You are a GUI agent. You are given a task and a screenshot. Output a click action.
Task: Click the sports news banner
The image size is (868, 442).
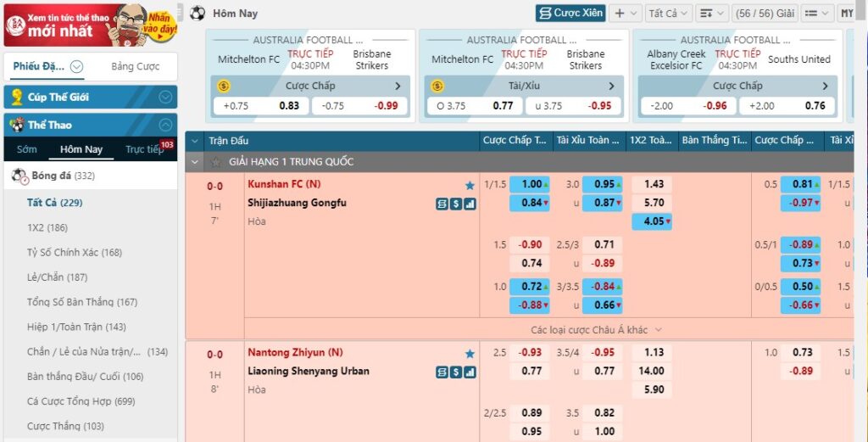91,25
